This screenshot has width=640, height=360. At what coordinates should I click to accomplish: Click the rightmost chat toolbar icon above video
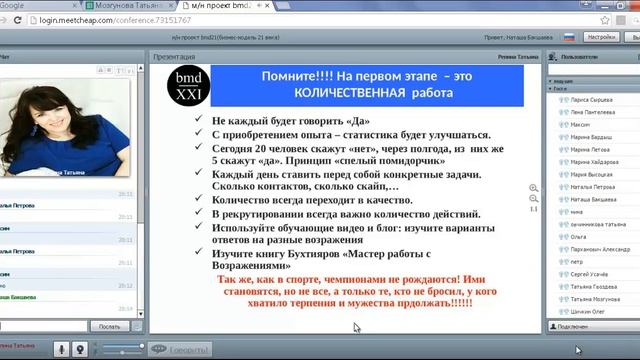130,71
